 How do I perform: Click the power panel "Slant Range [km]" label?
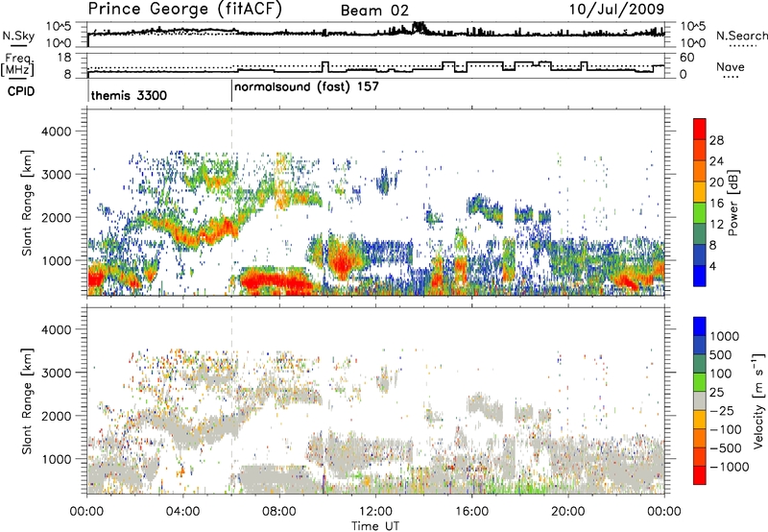27,203
